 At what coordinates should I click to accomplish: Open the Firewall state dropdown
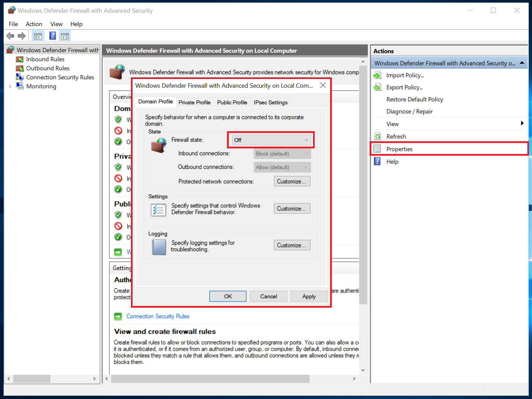click(x=271, y=140)
